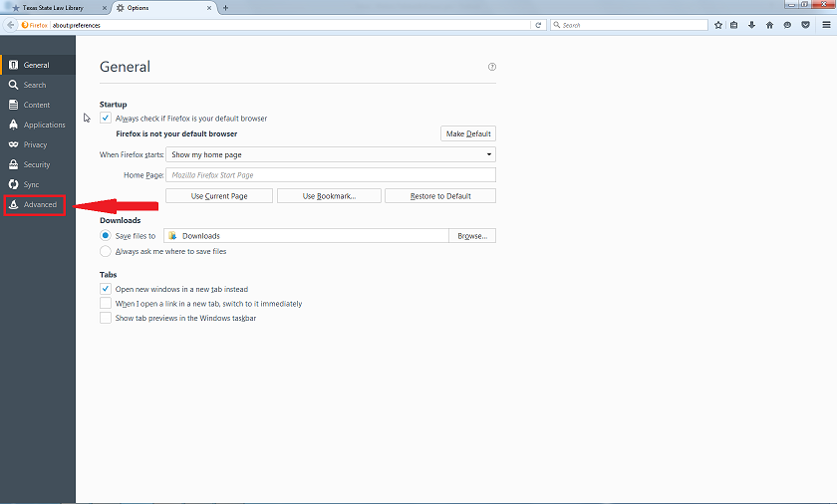Go back with the Back arrow button

click(11, 25)
